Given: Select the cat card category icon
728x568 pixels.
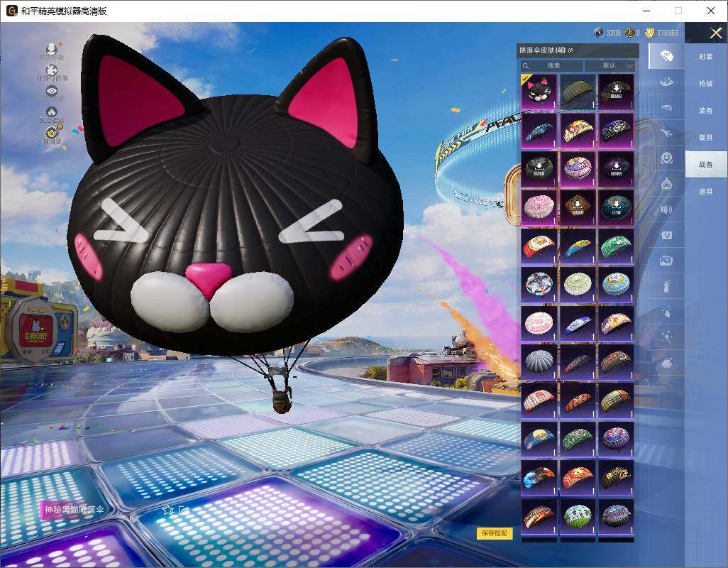Looking at the screenshot, I should 666,235.
